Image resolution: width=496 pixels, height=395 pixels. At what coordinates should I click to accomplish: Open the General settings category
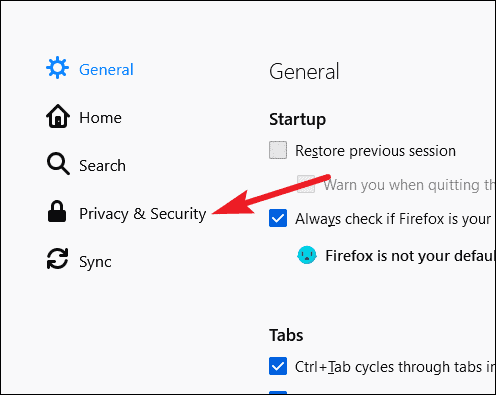point(106,70)
